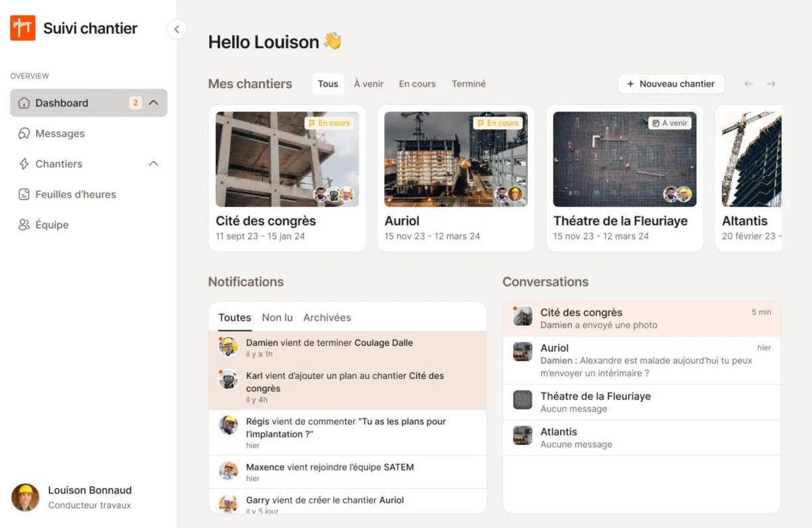Open Atlantis Aucune message conversation
The image size is (812, 528).
point(642,437)
